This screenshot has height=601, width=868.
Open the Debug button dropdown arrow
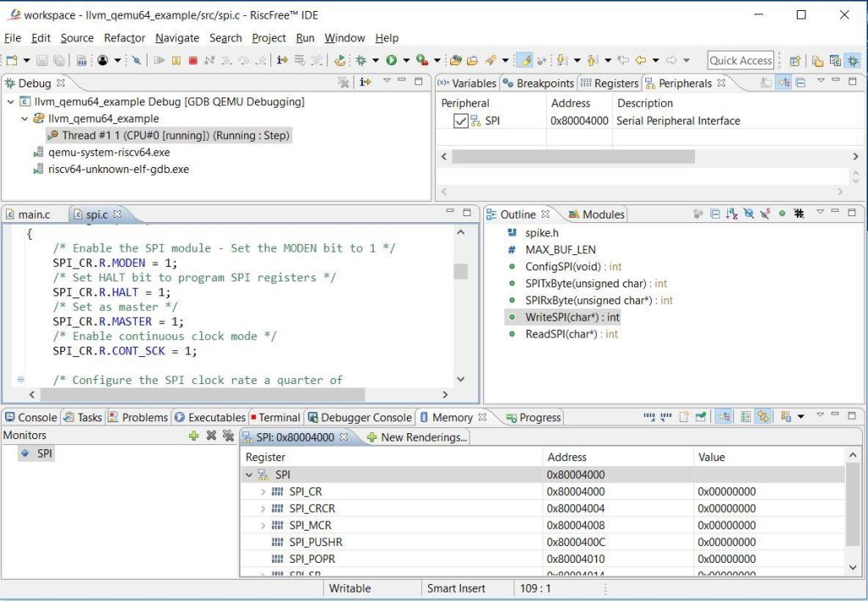point(376,60)
